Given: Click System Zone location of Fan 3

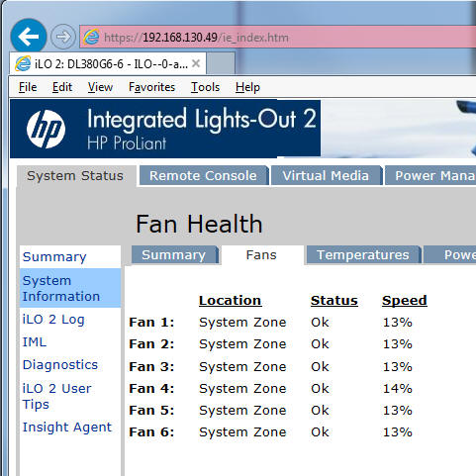Looking at the screenshot, I should pos(242,366).
